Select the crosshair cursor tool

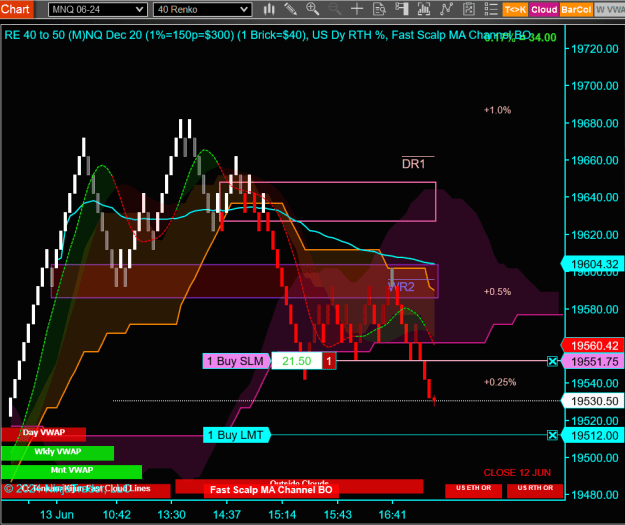[357, 9]
